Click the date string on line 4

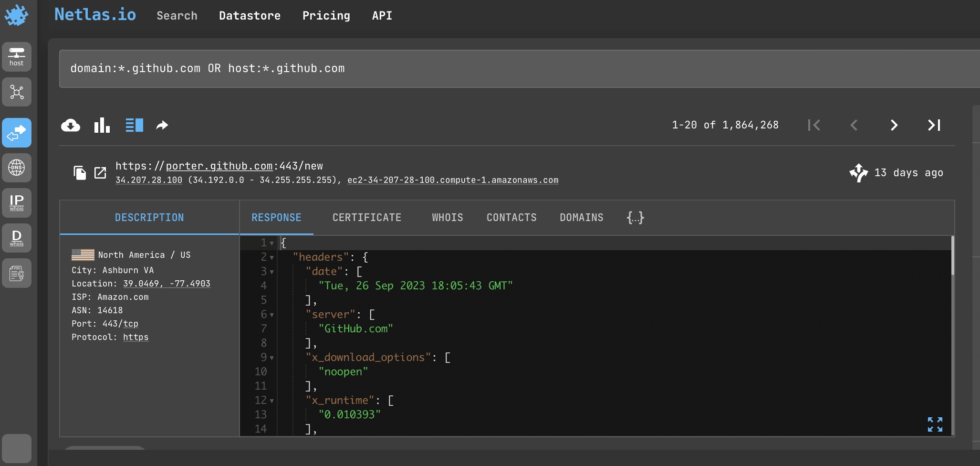pos(416,286)
